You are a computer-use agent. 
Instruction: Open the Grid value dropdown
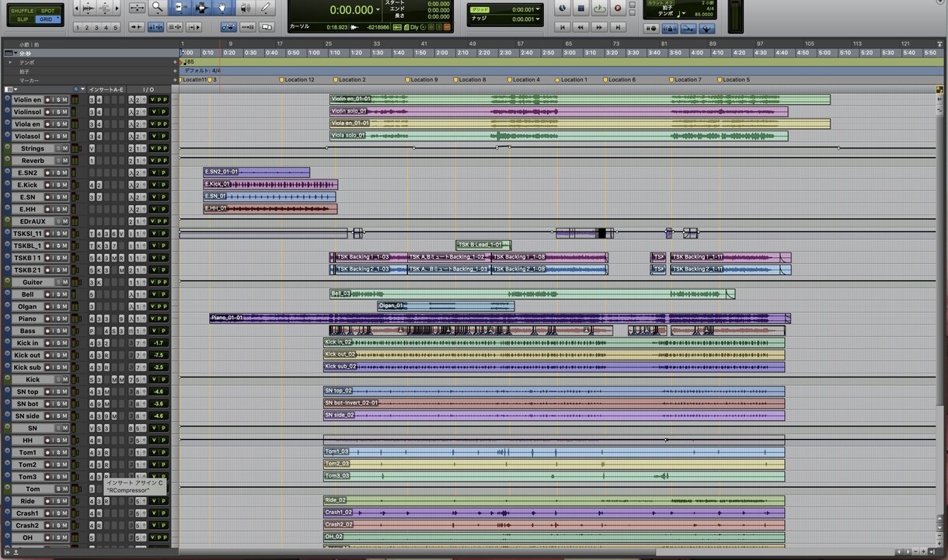click(538, 9)
